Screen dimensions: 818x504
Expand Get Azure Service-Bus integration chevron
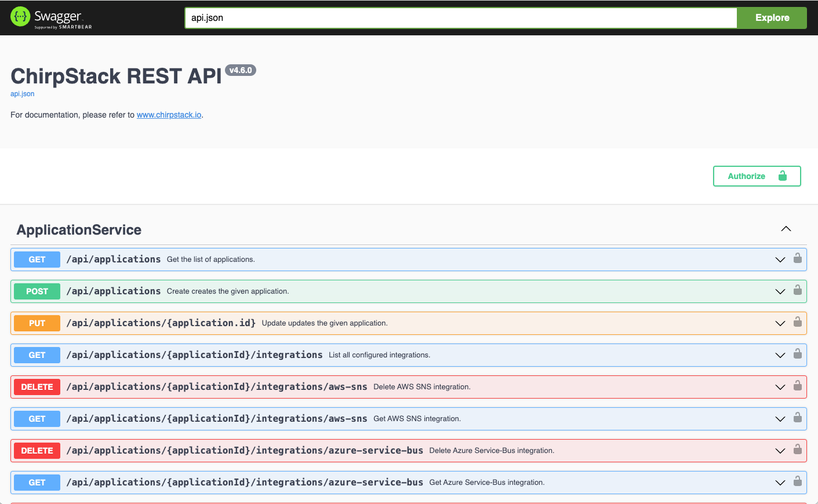tap(780, 483)
